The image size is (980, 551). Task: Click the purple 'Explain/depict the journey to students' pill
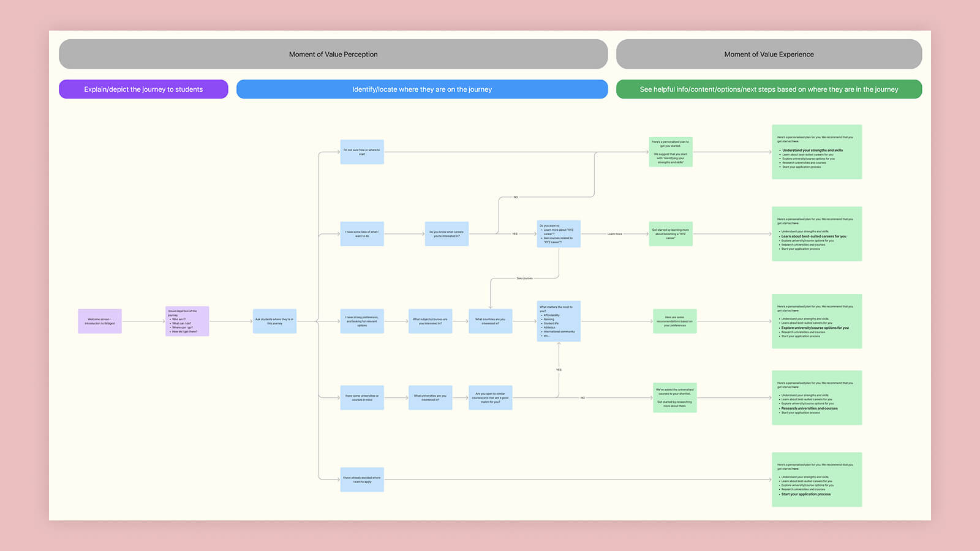tap(143, 89)
